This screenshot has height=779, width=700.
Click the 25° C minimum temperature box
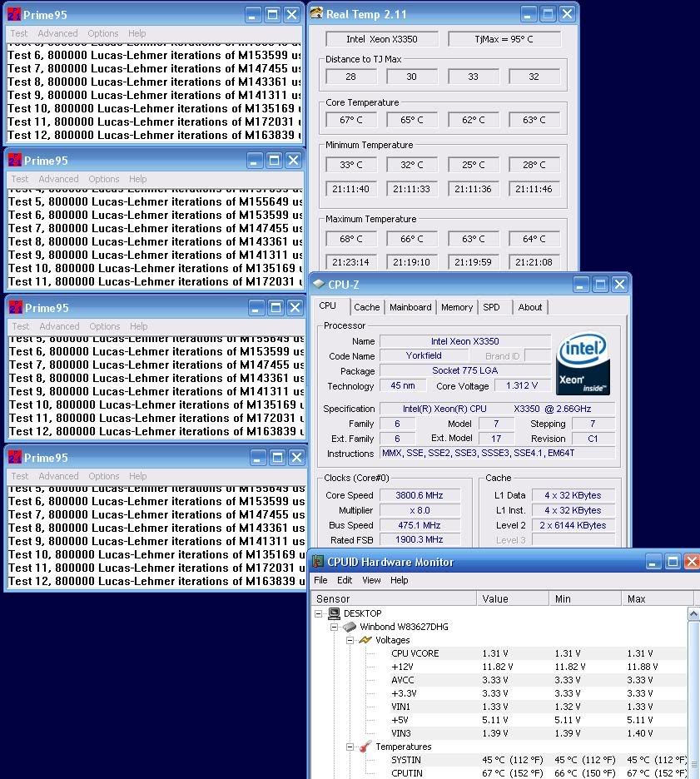coord(473,165)
